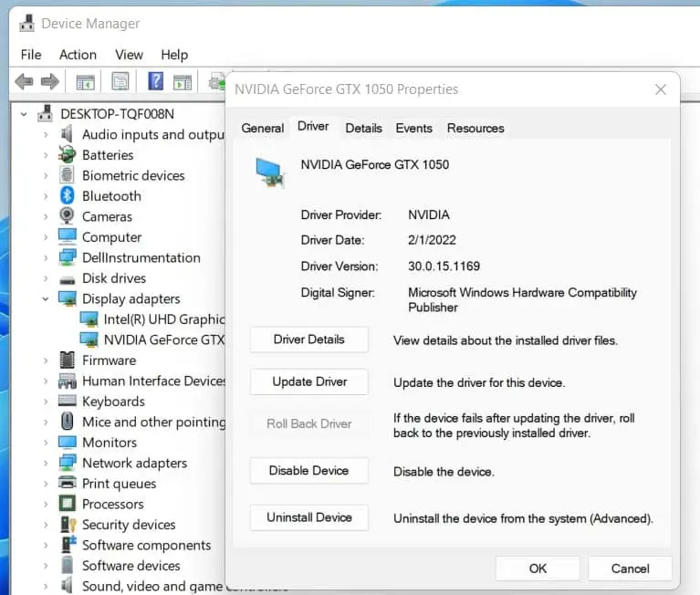This screenshot has width=700, height=595.
Task: Click the blue Help question-mark icon
Action: (155, 81)
